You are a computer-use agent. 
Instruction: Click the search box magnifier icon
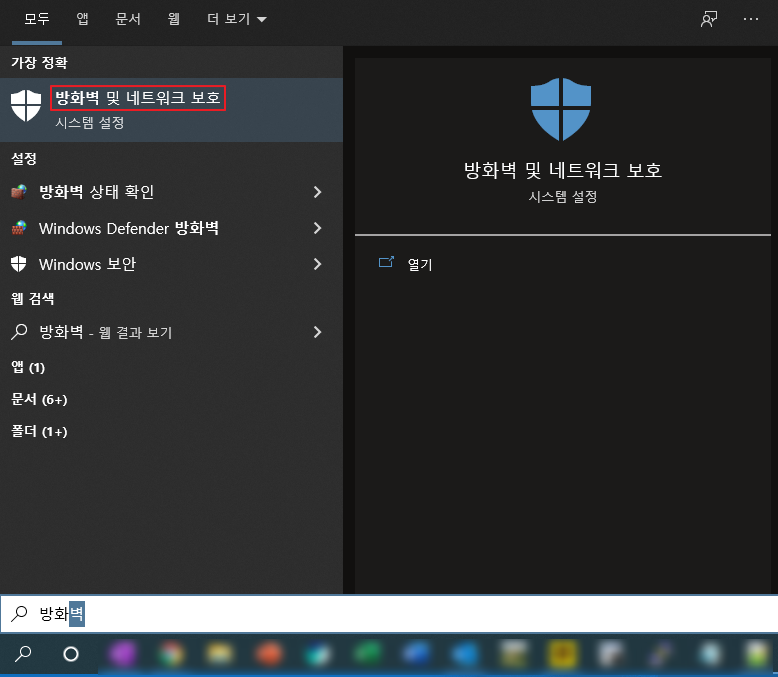pos(19,614)
